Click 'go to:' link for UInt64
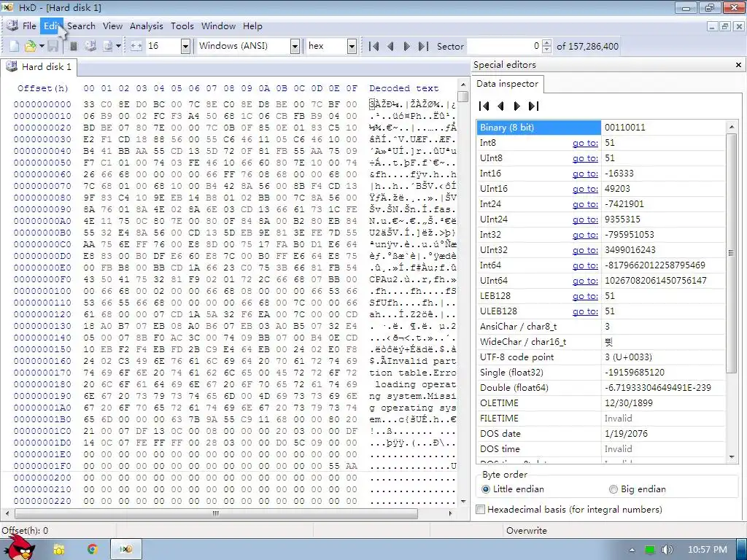747x560 pixels. point(585,281)
